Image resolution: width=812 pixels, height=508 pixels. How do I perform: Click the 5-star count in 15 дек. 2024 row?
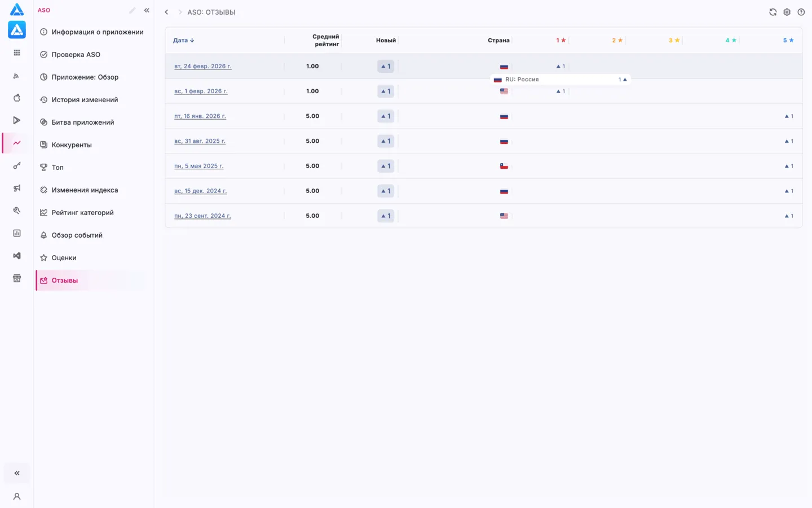pyautogui.click(x=789, y=191)
